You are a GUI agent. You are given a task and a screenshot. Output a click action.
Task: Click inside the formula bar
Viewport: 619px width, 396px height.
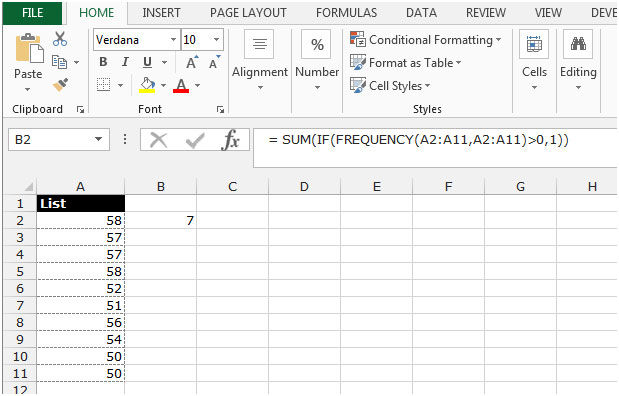pyautogui.click(x=434, y=148)
